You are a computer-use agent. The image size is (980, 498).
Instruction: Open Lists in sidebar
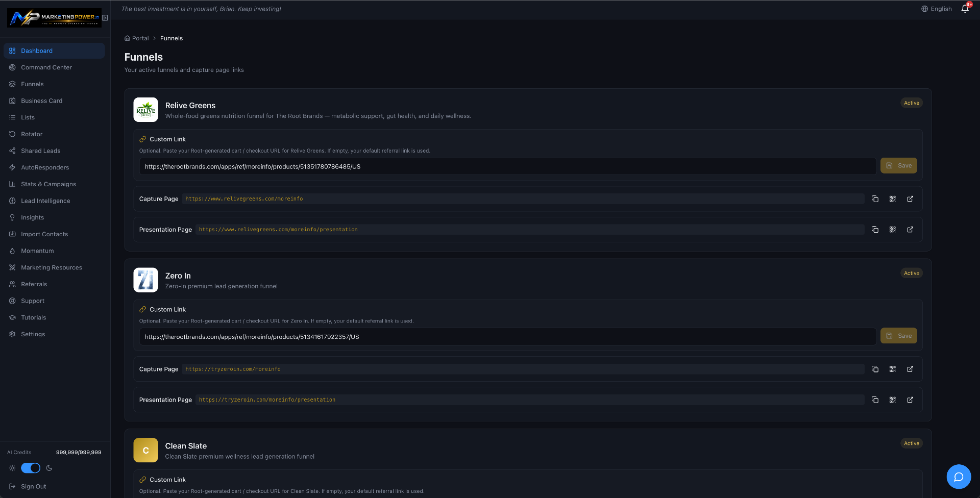54,117
